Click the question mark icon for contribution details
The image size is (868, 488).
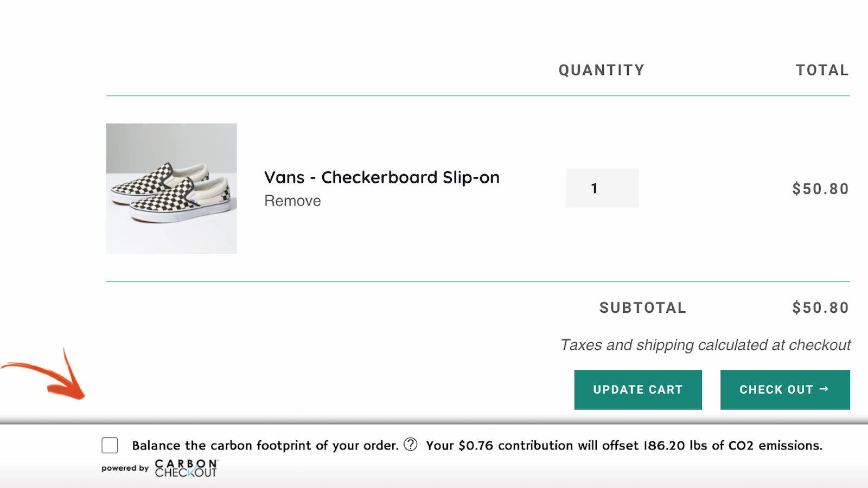tap(411, 444)
